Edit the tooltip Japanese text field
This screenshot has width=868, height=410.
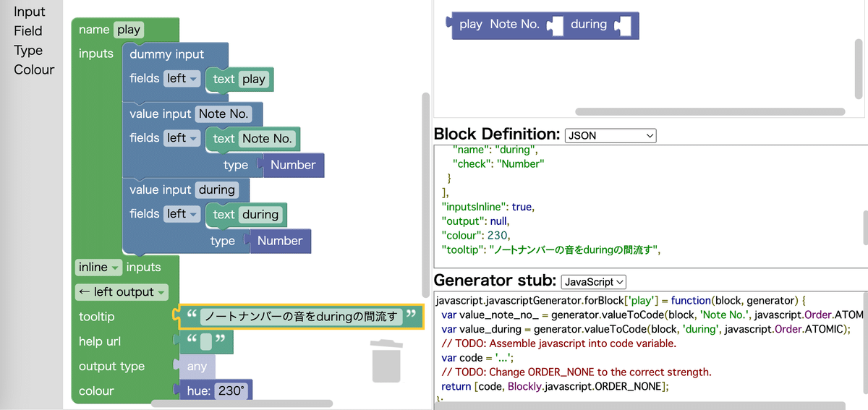point(301,316)
